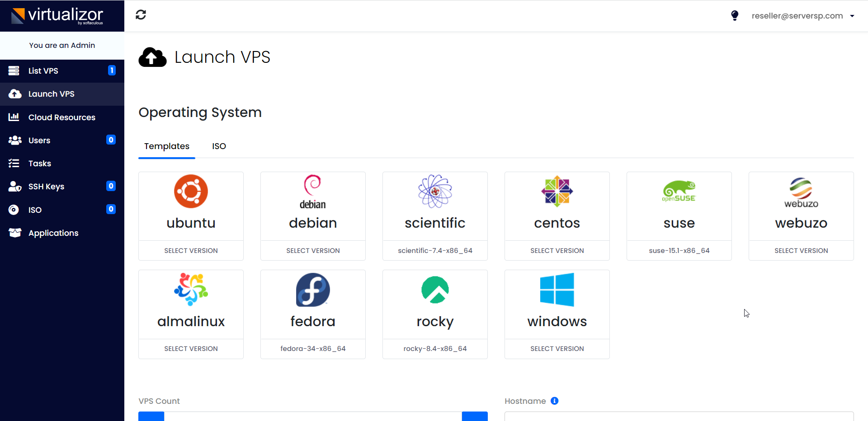Screen dimensions: 868x421
Task: Open rocky-8.4-x86_64 version selector
Action: pos(435,349)
